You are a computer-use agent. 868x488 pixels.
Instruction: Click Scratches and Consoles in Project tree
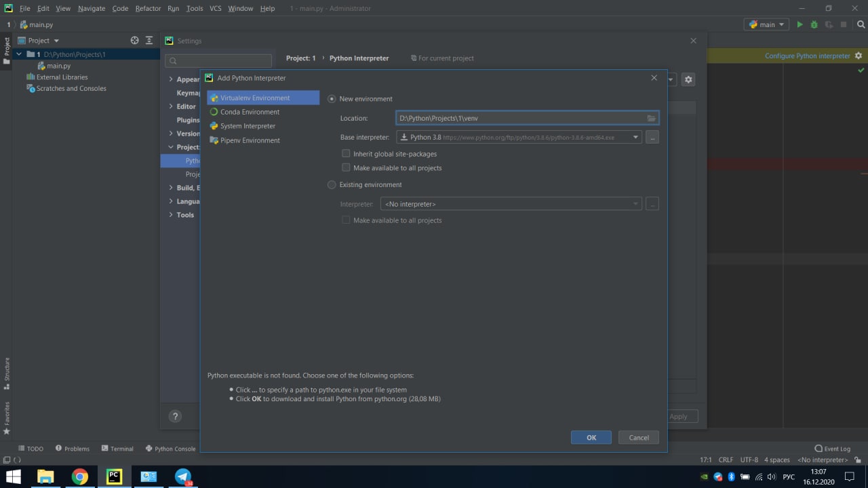(71, 88)
